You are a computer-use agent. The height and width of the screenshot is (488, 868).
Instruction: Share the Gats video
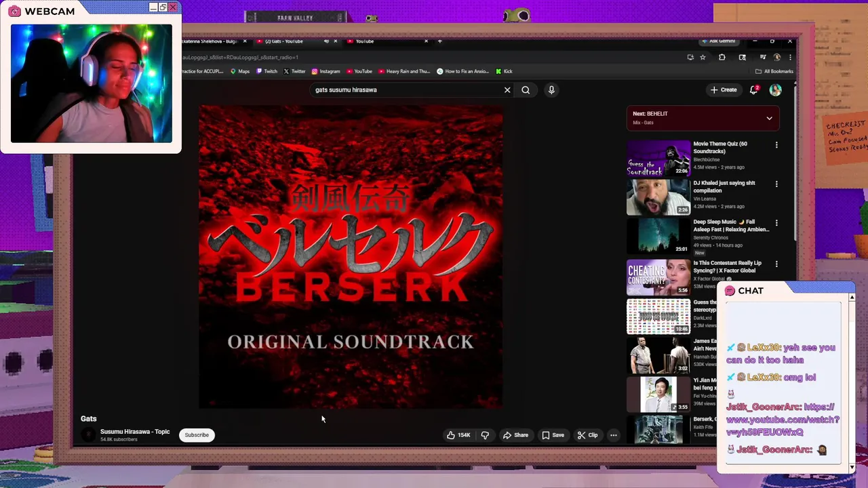(515, 435)
